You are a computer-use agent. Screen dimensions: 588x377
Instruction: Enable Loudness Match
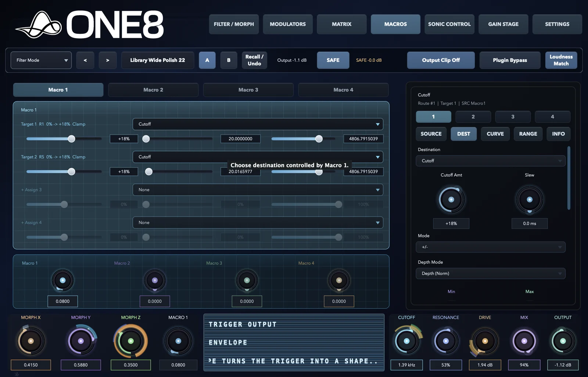561,60
